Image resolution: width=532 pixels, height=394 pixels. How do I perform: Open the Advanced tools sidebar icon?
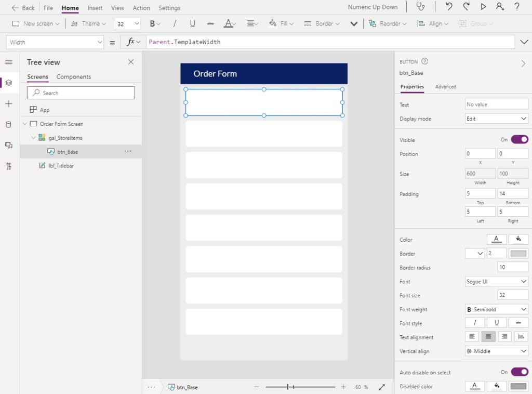(8, 166)
